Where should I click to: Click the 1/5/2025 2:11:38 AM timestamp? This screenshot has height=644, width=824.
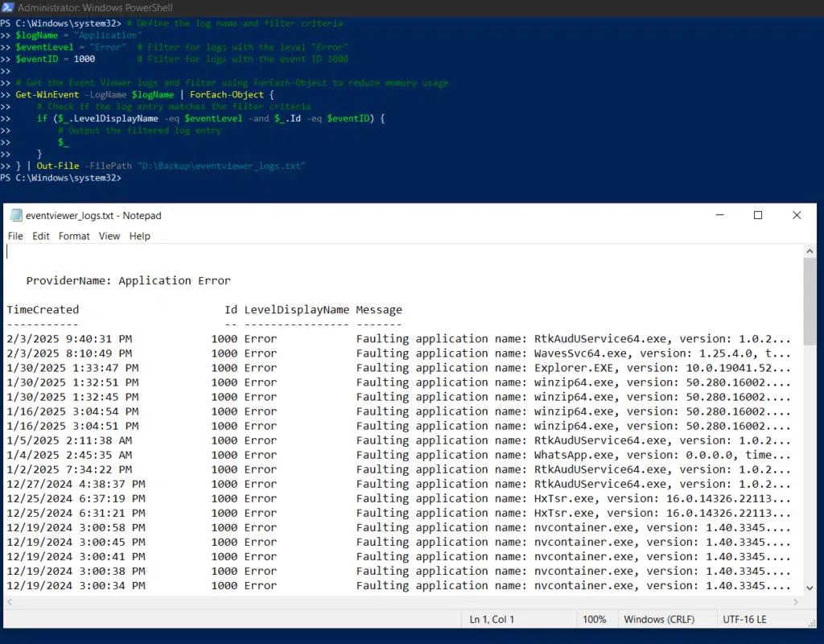pos(69,440)
